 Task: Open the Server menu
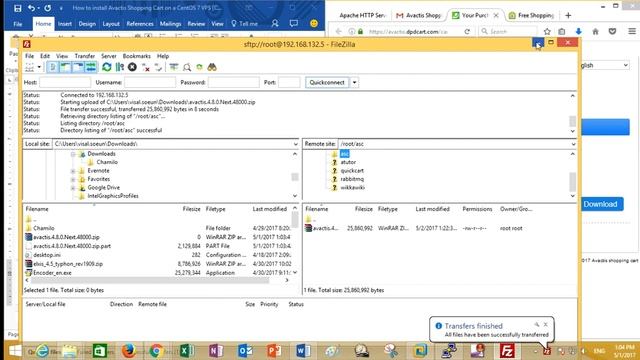[x=109, y=56]
